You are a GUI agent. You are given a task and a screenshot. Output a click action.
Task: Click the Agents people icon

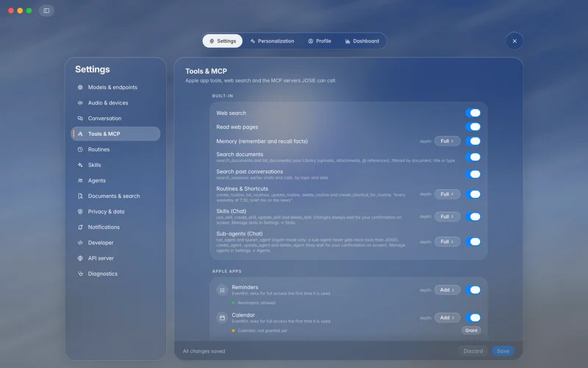coord(80,180)
